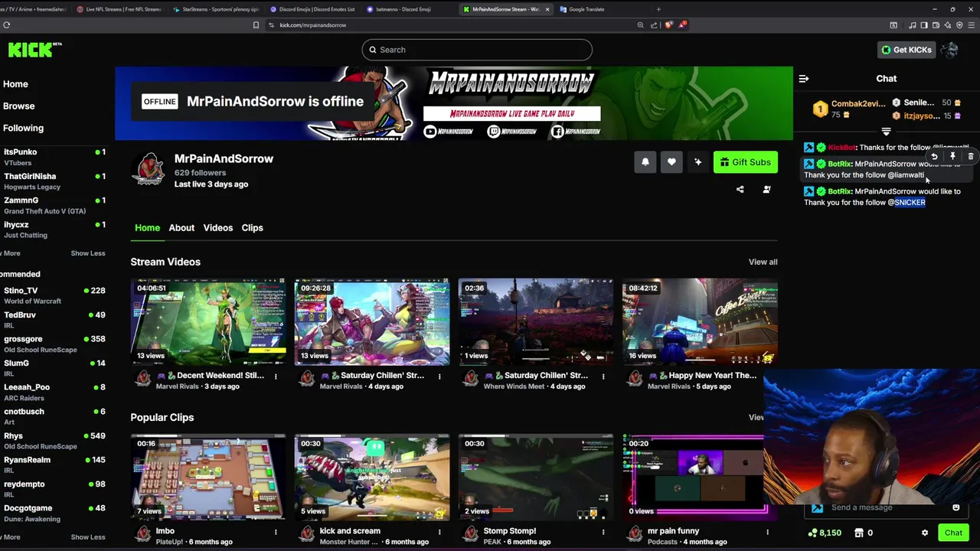Delete the hovered BotRix chat message
This screenshot has width=980, height=551.
(x=970, y=156)
